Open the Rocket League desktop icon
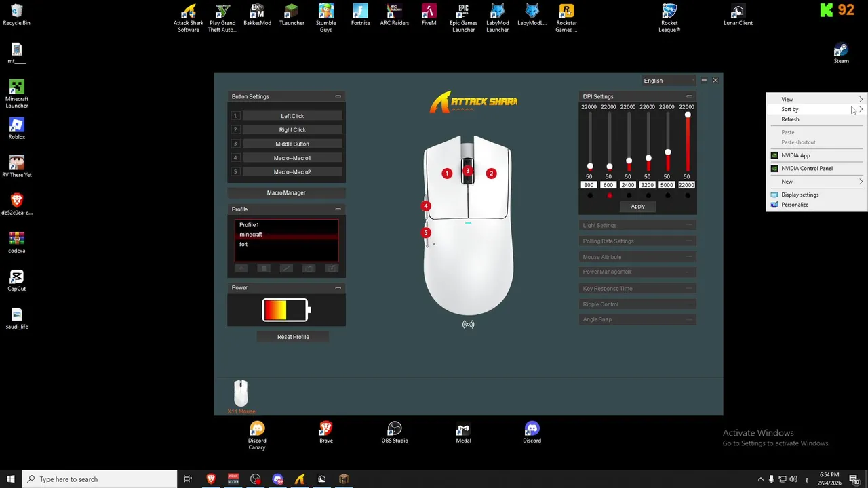Viewport: 868px width, 488px height. tap(669, 18)
